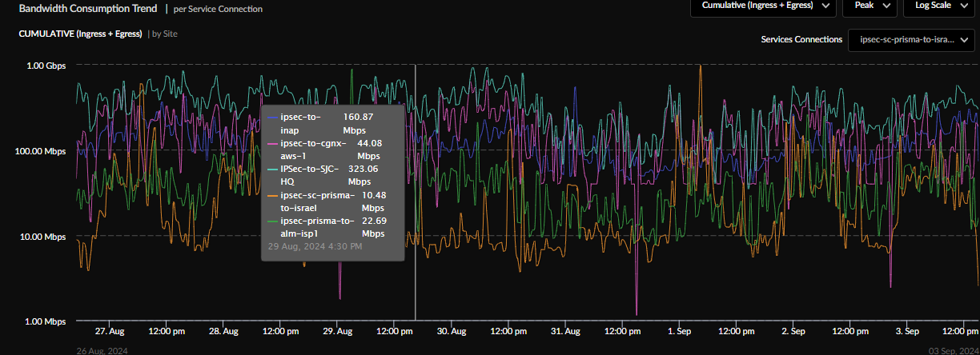Open the Services Connections combo box
980x355 pixels.
click(x=911, y=39)
